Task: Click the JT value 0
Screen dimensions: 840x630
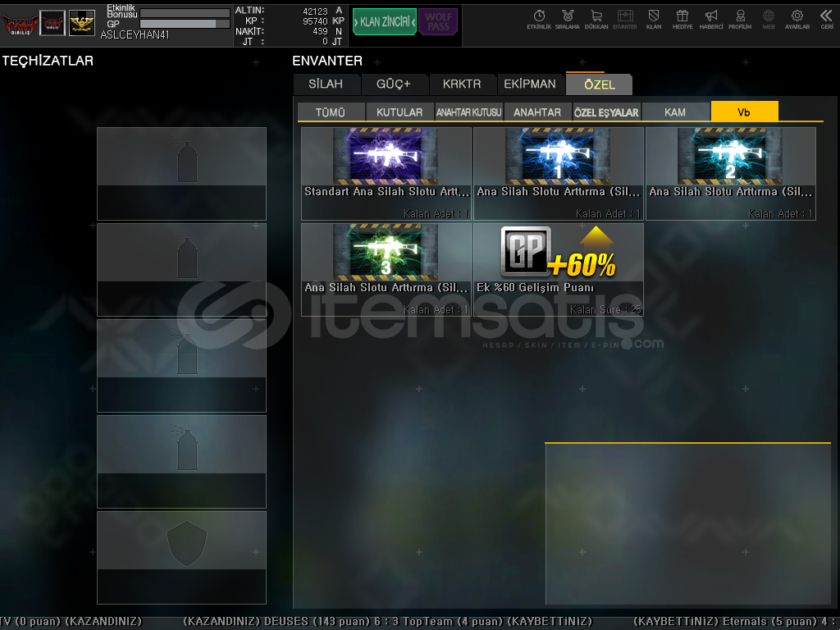Action: (325, 41)
